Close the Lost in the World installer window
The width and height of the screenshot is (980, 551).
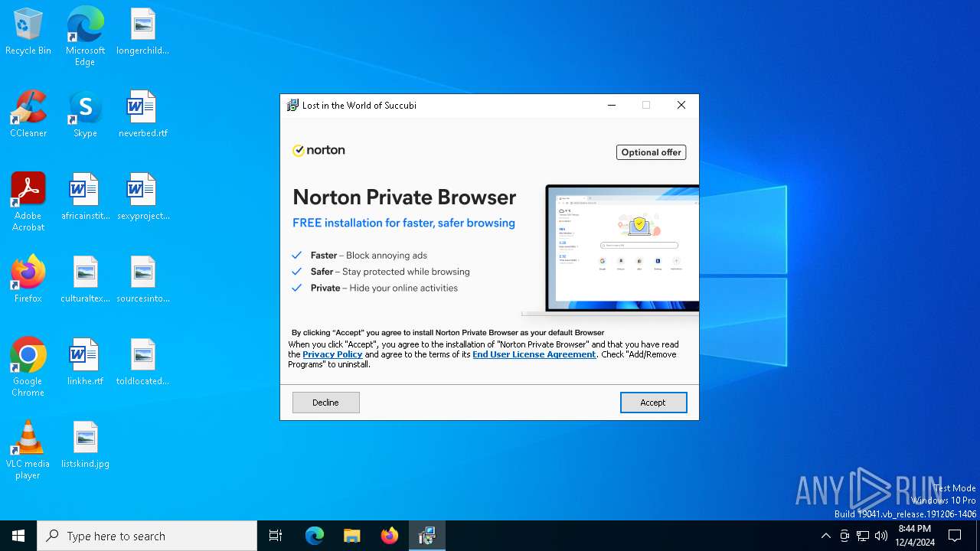pos(681,106)
